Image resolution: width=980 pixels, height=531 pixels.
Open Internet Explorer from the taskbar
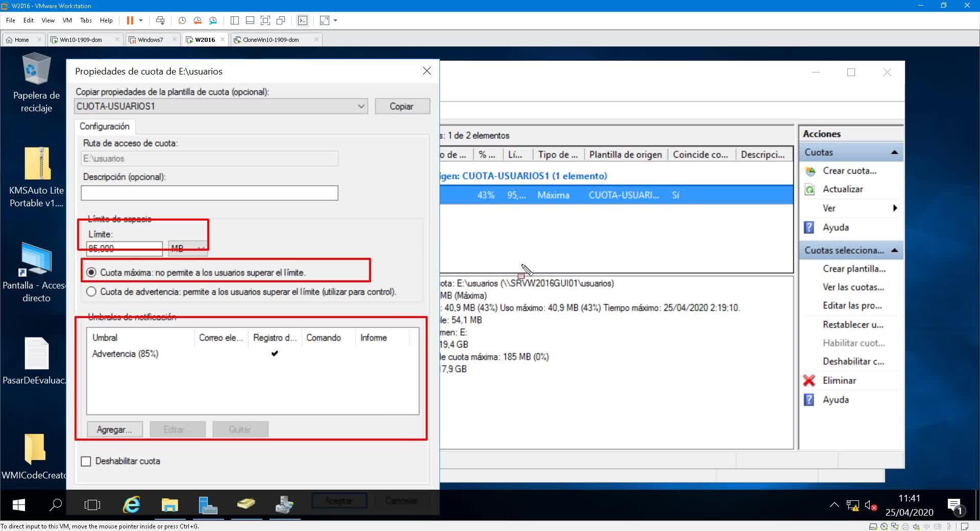click(x=132, y=505)
